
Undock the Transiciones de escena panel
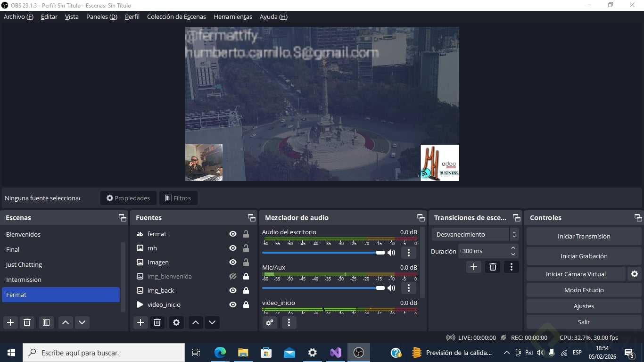point(517,218)
